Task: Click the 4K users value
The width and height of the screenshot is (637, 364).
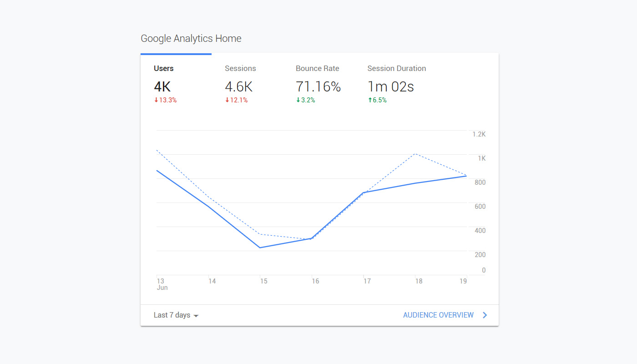Action: pos(162,86)
